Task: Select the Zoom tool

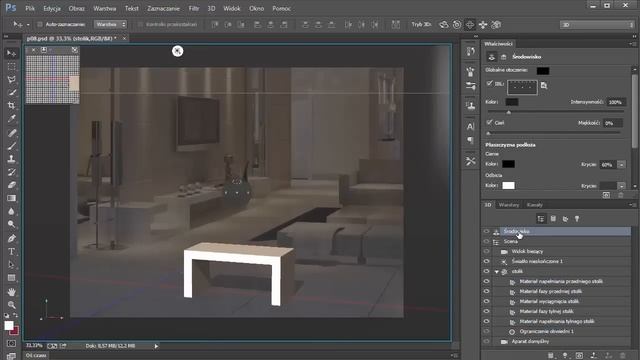Action: click(11, 304)
